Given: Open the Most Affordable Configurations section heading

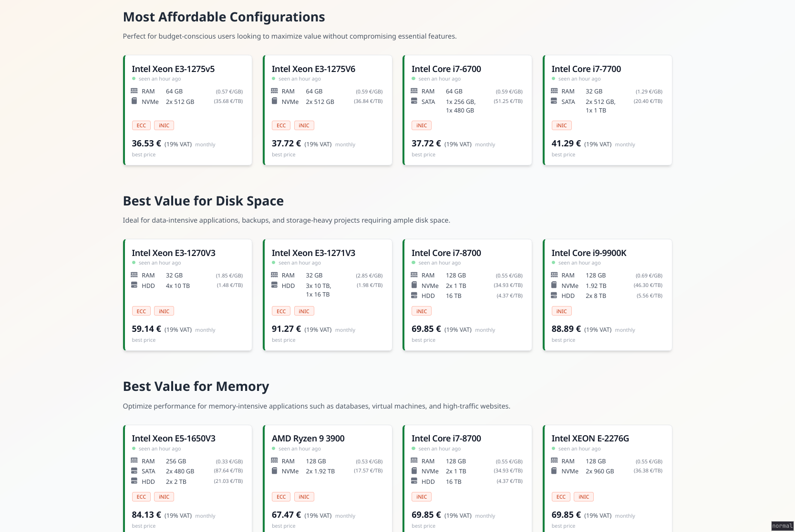Looking at the screenshot, I should (224, 17).
